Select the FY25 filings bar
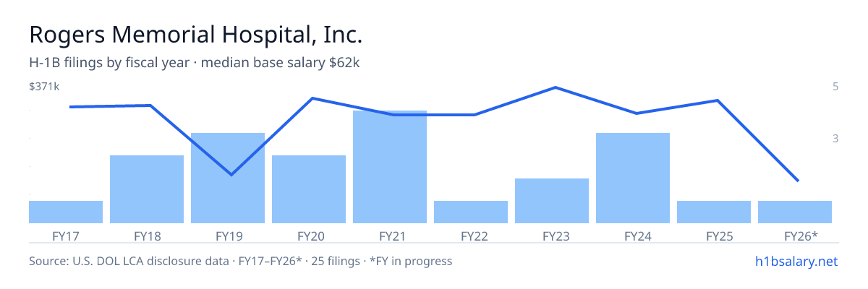The height and width of the screenshot is (289, 868). coord(714,212)
